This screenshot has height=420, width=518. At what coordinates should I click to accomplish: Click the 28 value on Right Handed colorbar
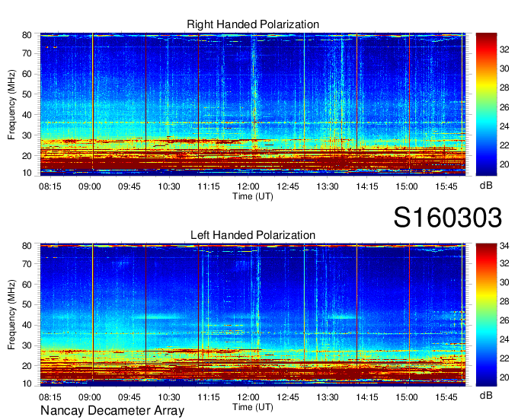pos(504,87)
